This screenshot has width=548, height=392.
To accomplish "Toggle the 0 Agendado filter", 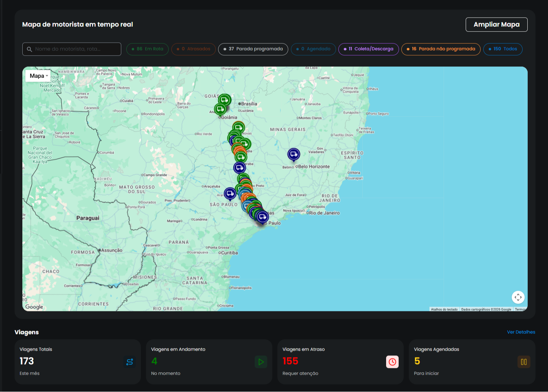I will point(313,49).
